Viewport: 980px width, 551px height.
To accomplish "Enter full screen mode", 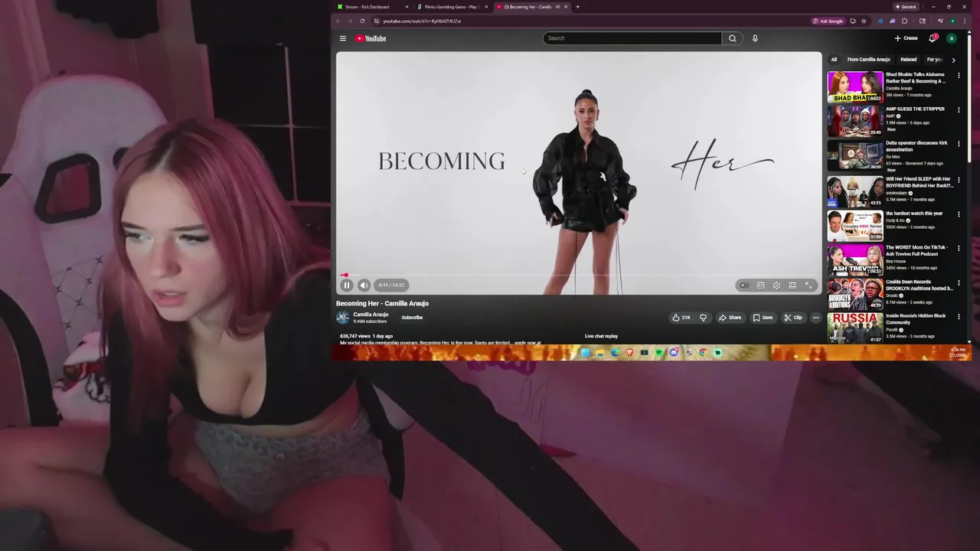I will pyautogui.click(x=808, y=285).
